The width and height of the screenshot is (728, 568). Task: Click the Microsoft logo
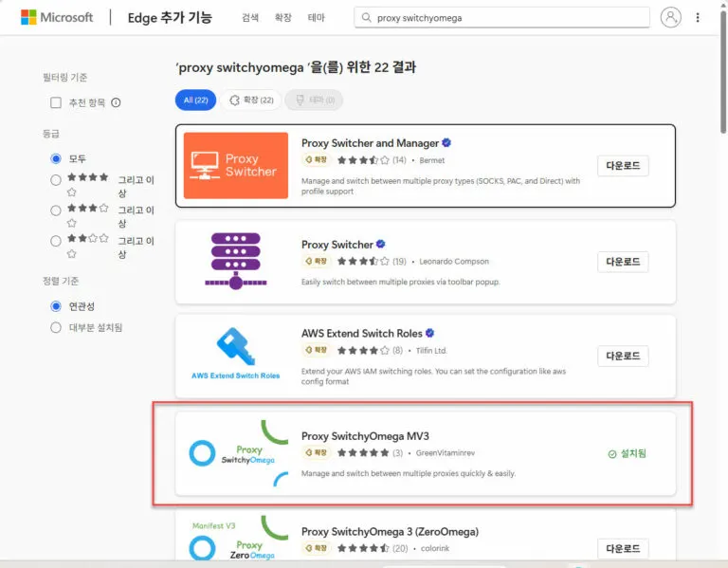(x=57, y=17)
